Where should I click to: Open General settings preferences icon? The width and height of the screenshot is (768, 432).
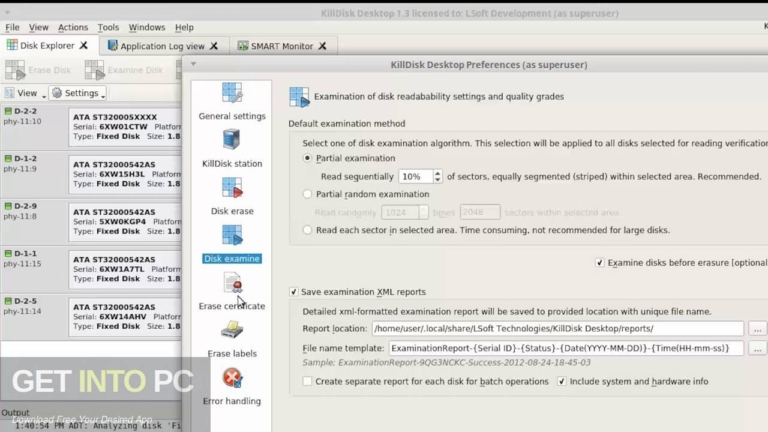tap(232, 93)
